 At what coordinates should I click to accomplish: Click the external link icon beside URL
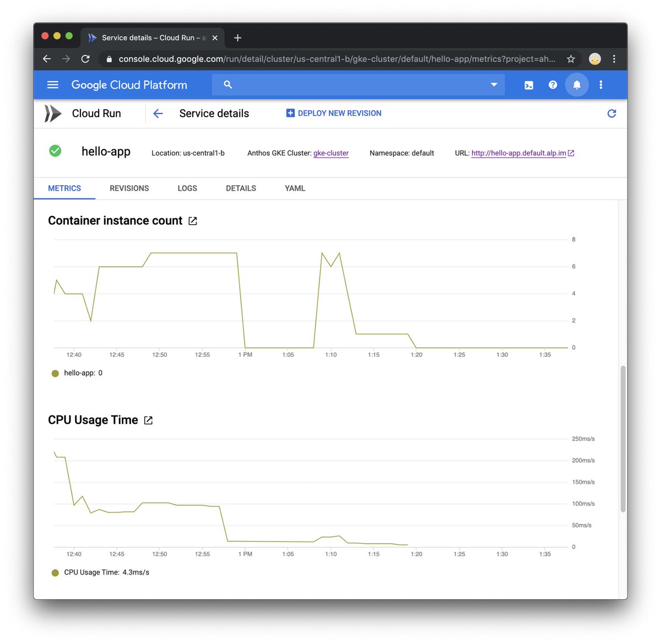pyautogui.click(x=571, y=153)
